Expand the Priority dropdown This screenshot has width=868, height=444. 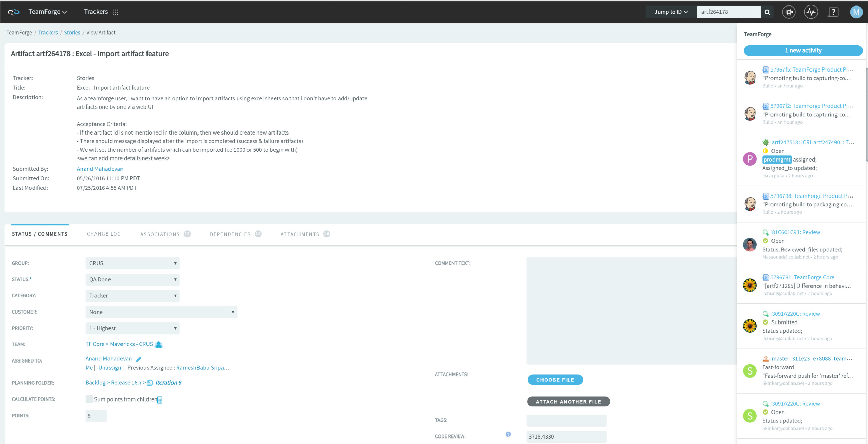132,328
